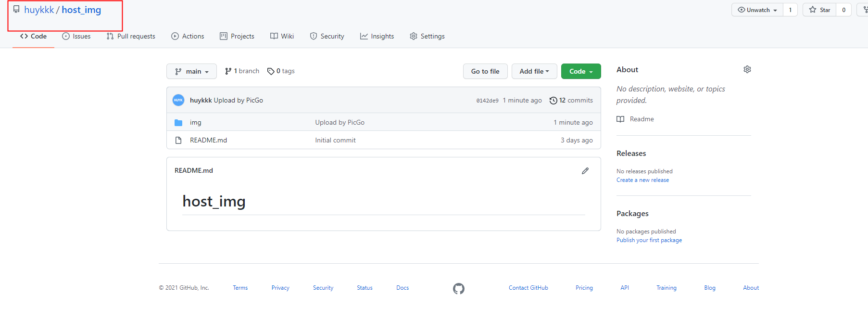The width and height of the screenshot is (868, 334).
Task: Click the folder icon for img
Action: point(178,123)
